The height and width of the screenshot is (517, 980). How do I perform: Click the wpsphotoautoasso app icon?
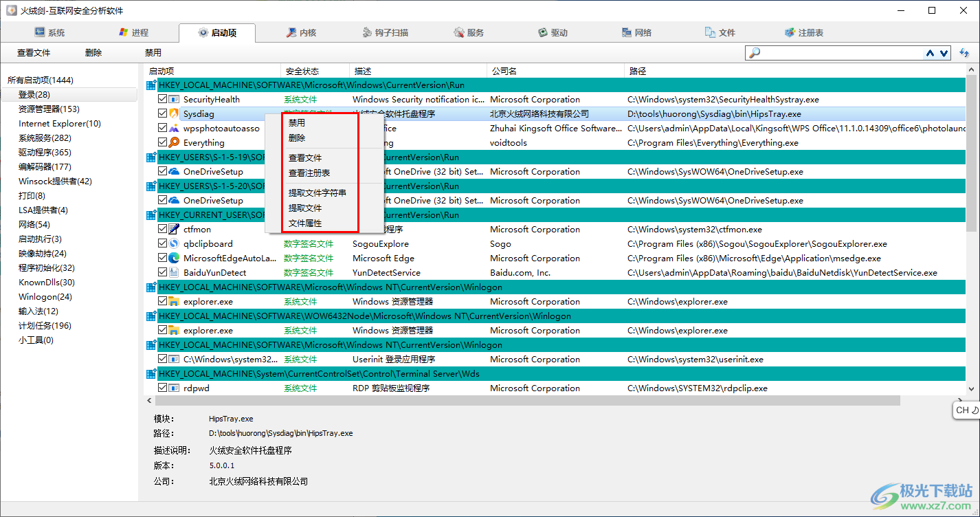click(174, 128)
